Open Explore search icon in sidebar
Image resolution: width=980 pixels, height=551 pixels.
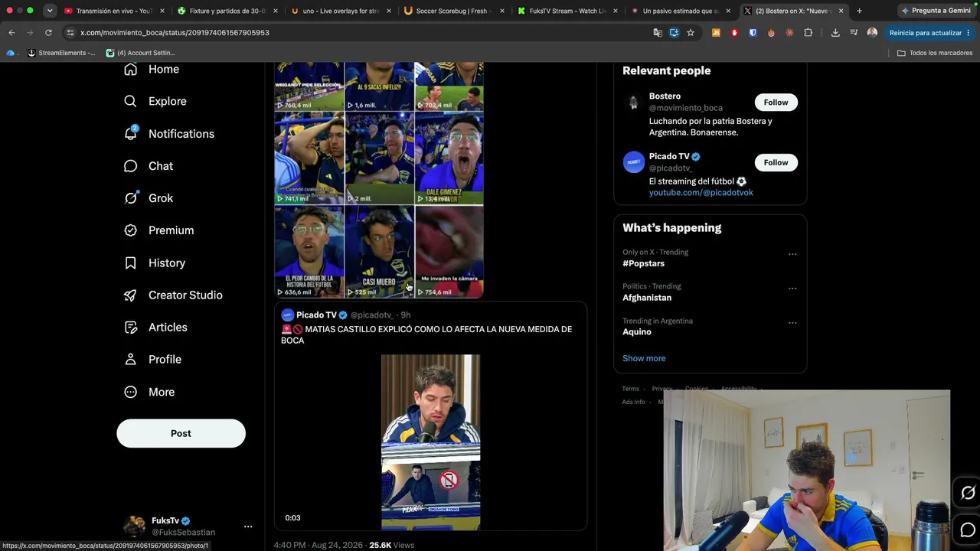pyautogui.click(x=130, y=101)
